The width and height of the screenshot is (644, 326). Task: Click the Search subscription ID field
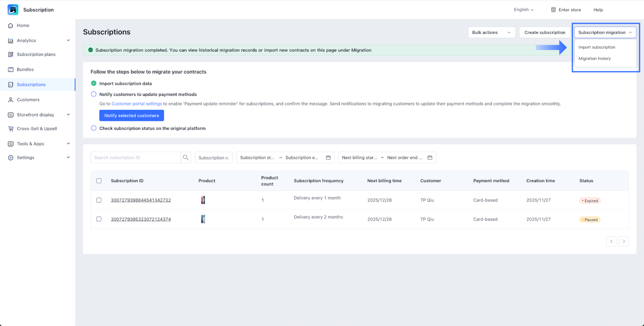click(x=136, y=158)
